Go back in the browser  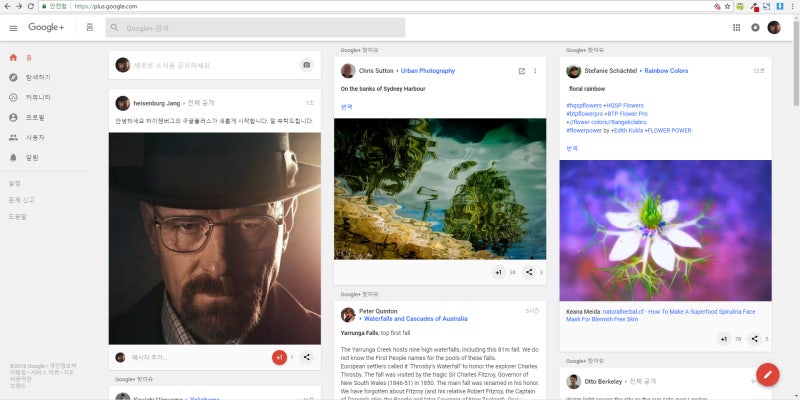click(7, 6)
